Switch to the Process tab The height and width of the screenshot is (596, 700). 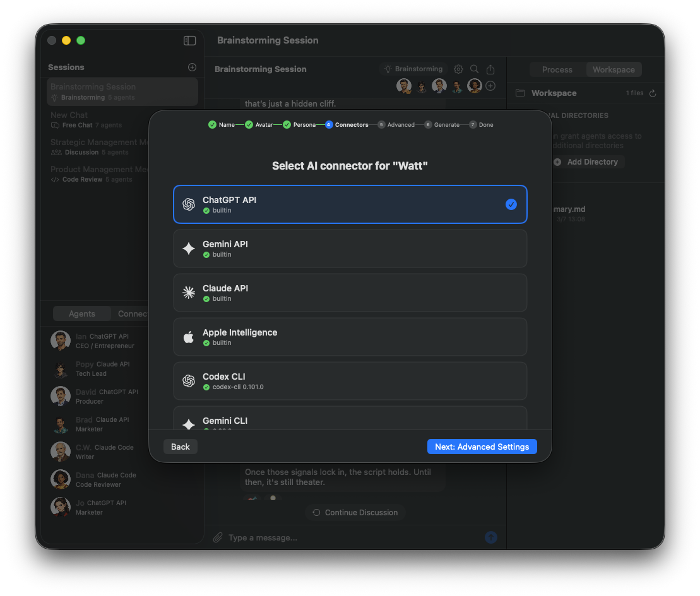point(557,70)
